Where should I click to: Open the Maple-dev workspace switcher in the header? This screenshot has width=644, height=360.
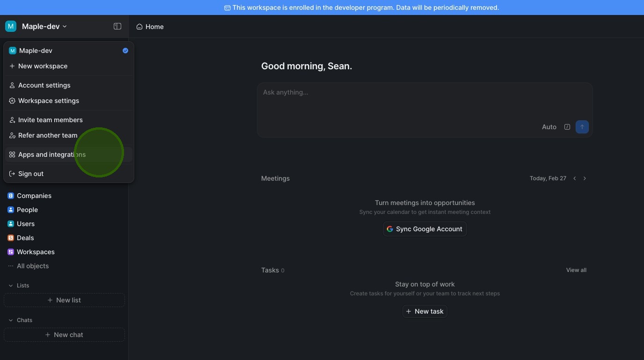click(37, 26)
